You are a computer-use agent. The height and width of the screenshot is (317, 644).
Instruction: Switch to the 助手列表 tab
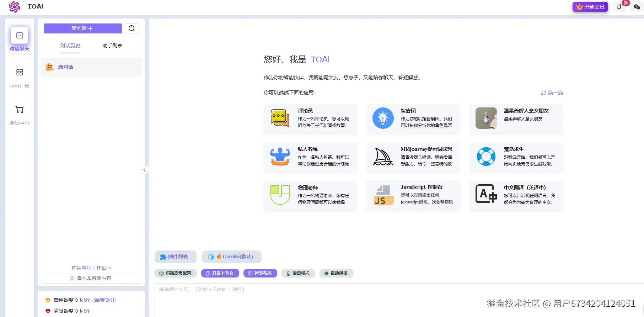coord(112,46)
